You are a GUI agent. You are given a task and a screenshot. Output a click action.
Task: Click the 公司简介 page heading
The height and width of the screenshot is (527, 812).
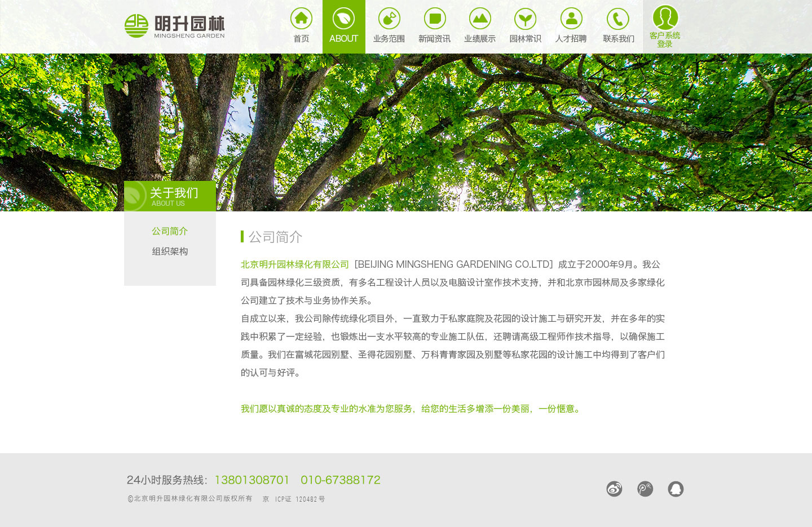275,237
